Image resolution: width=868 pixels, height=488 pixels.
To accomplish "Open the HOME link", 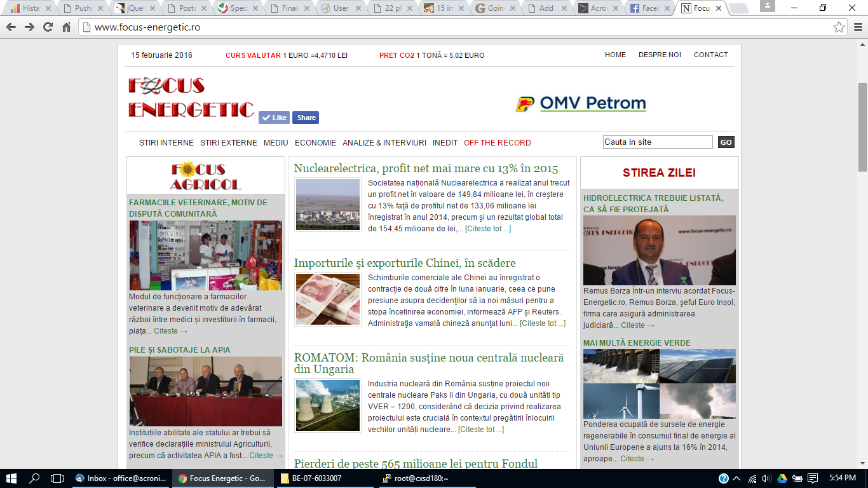I will (x=615, y=55).
